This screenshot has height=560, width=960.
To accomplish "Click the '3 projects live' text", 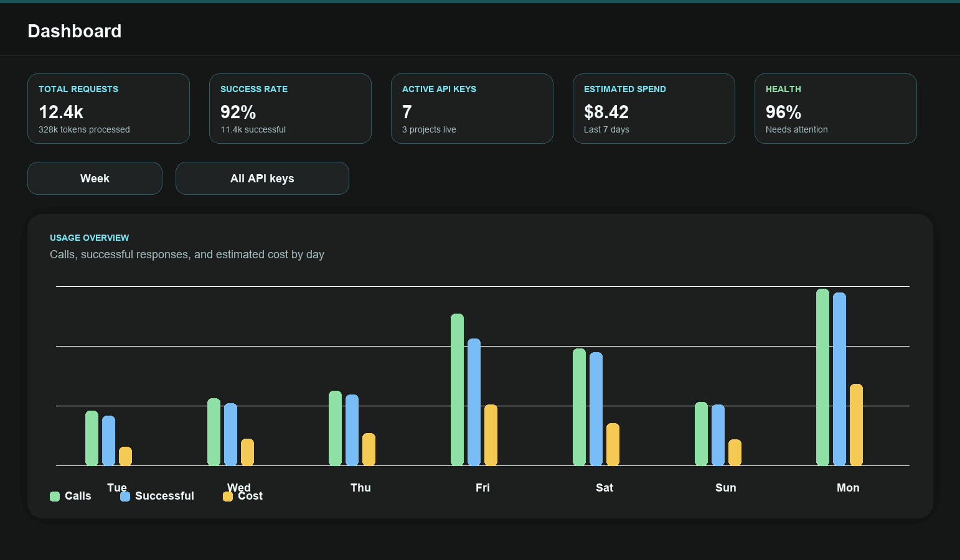I will point(429,129).
